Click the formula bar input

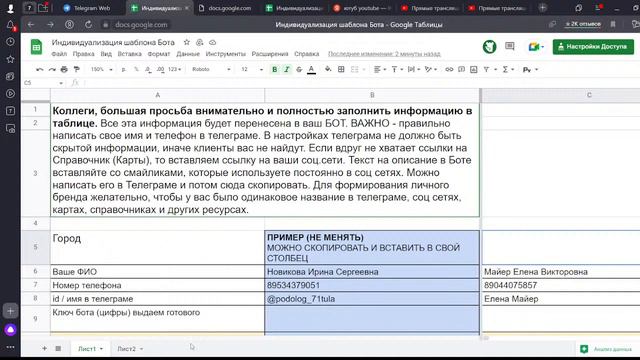coord(359,83)
